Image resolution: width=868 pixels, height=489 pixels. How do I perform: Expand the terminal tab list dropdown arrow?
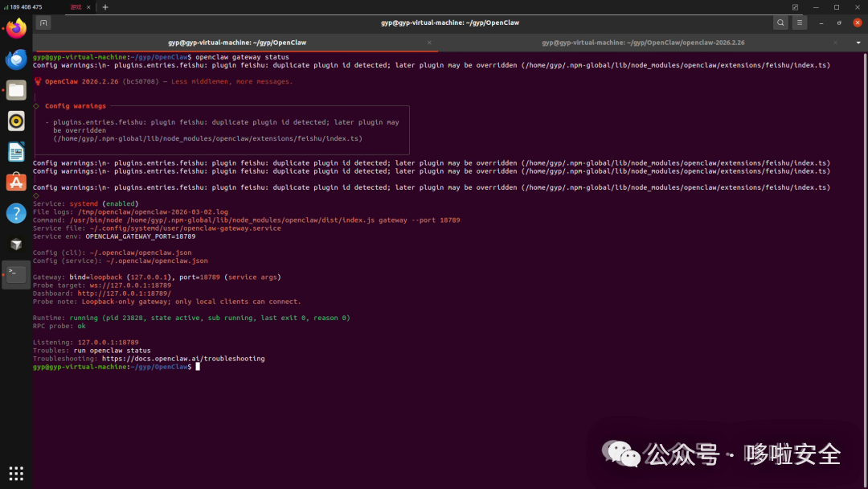click(858, 43)
